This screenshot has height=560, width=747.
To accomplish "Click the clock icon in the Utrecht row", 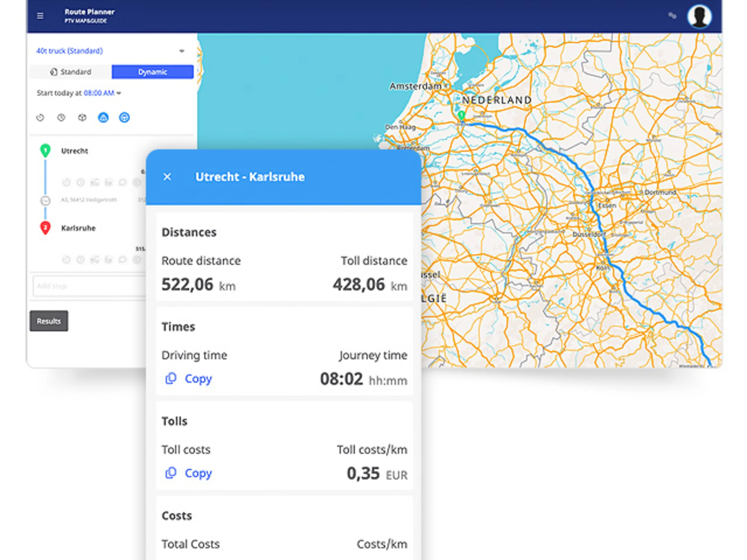I will click(x=80, y=183).
